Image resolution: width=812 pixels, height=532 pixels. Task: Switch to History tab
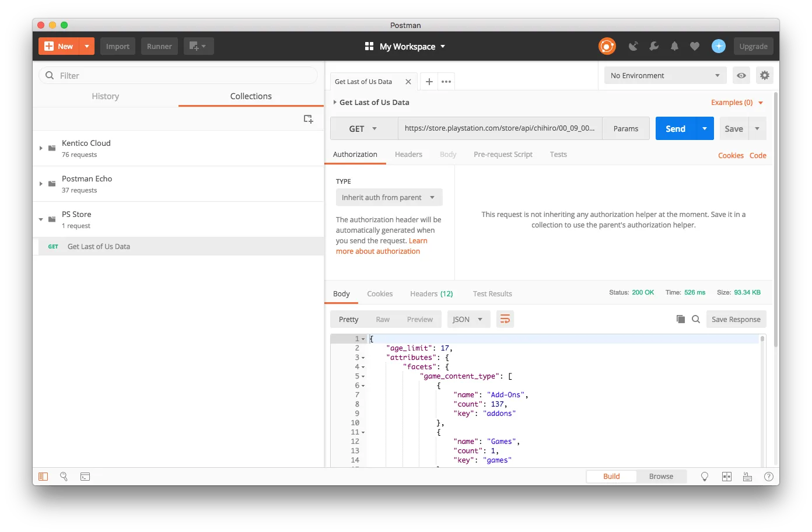tap(106, 96)
